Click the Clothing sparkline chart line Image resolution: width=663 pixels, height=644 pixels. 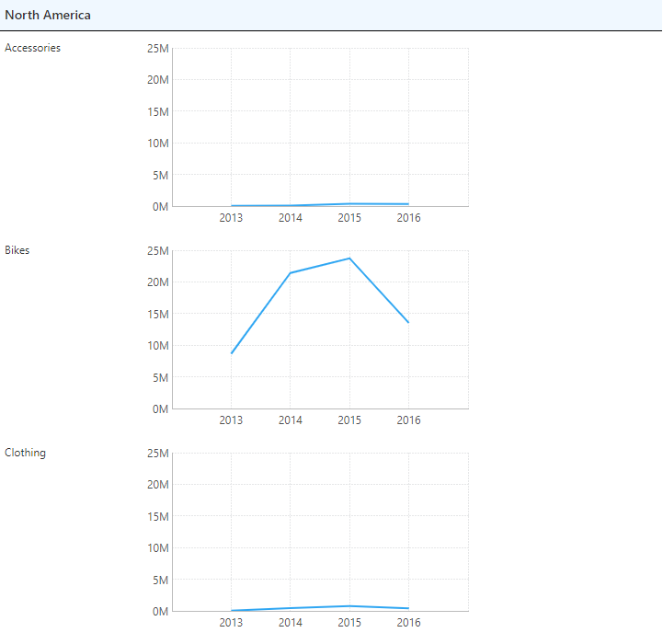coord(320,607)
